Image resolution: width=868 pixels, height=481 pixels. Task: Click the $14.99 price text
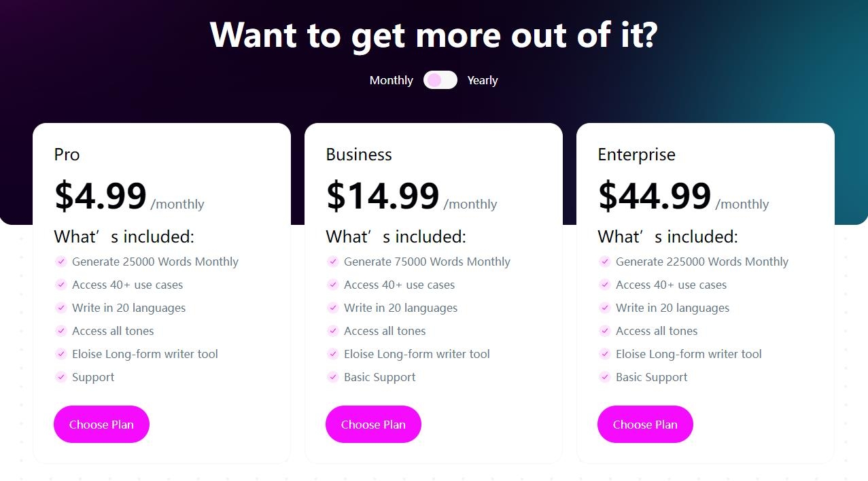coord(383,196)
